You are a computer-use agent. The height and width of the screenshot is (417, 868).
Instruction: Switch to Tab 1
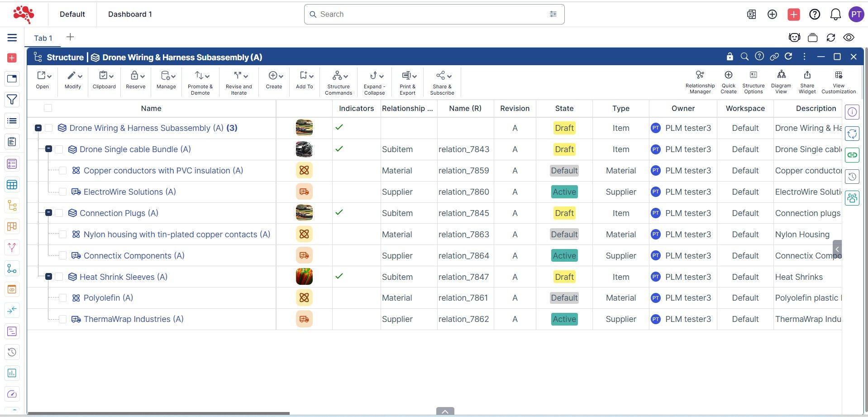pyautogui.click(x=43, y=38)
